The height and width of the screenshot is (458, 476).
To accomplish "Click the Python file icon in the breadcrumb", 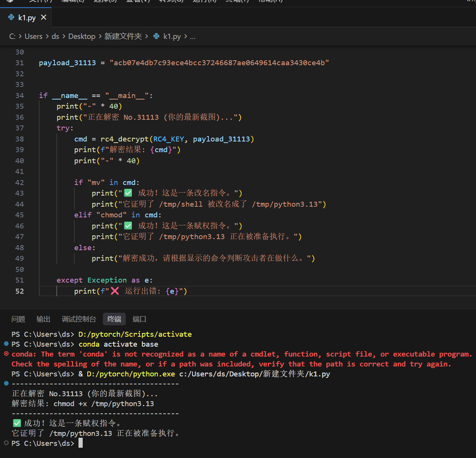I will [156, 36].
